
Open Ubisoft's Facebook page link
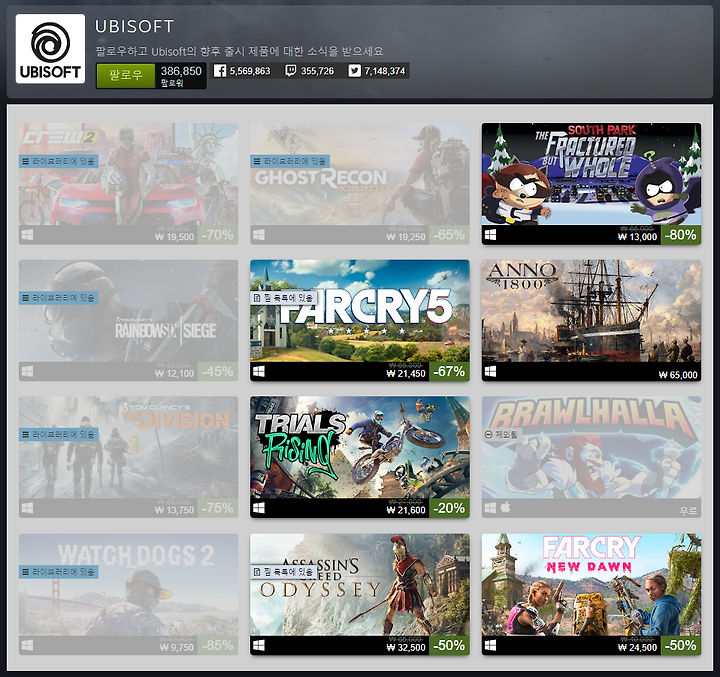(x=242, y=71)
